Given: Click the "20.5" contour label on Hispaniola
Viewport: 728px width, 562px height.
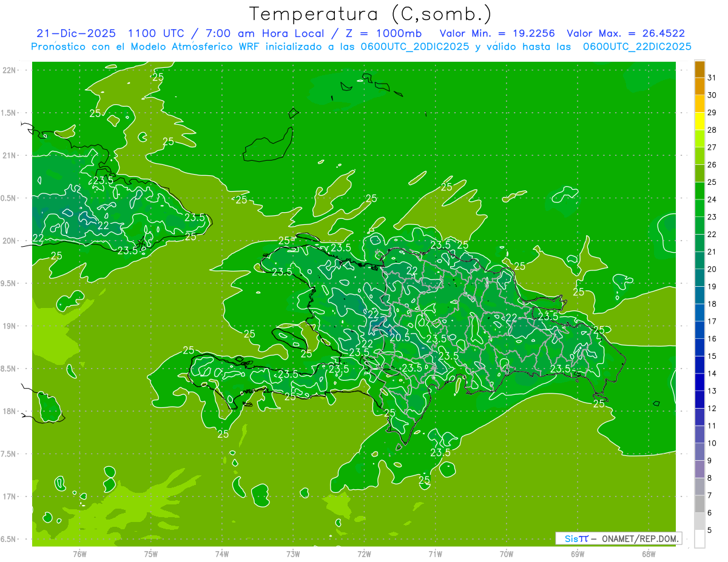Looking at the screenshot, I should pyautogui.click(x=400, y=338).
